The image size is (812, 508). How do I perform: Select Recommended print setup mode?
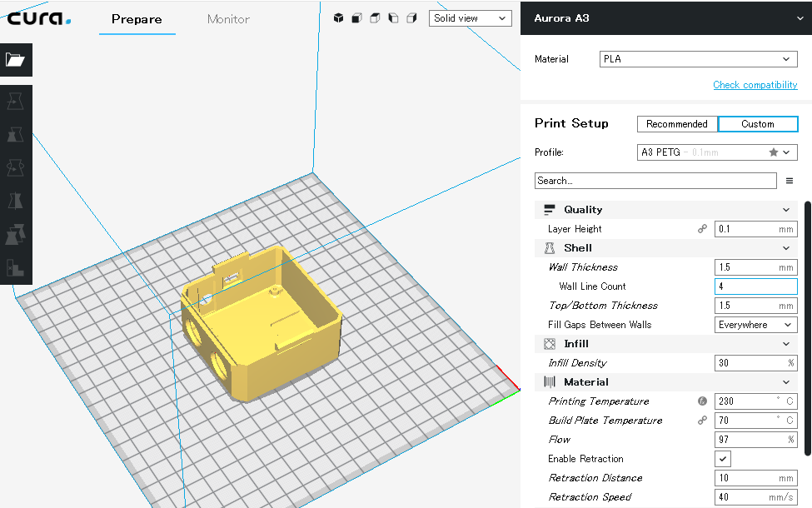677,124
